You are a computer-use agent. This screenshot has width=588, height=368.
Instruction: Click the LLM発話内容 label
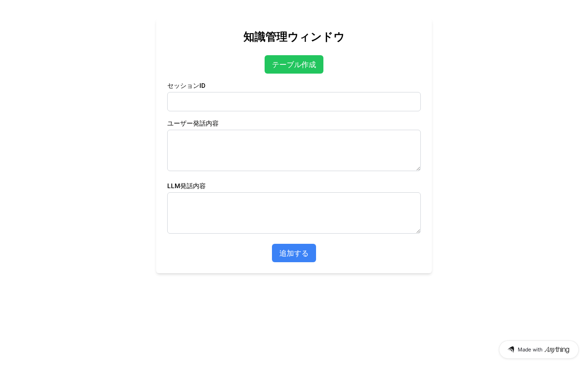click(187, 186)
